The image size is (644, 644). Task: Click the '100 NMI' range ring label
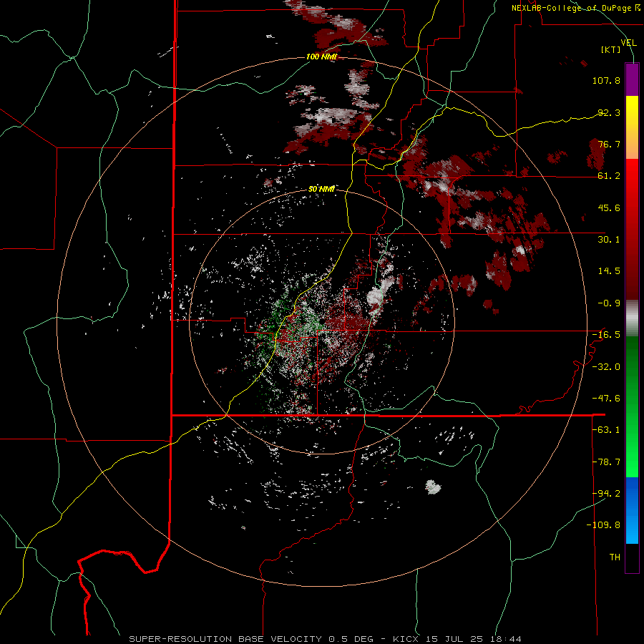tap(321, 57)
